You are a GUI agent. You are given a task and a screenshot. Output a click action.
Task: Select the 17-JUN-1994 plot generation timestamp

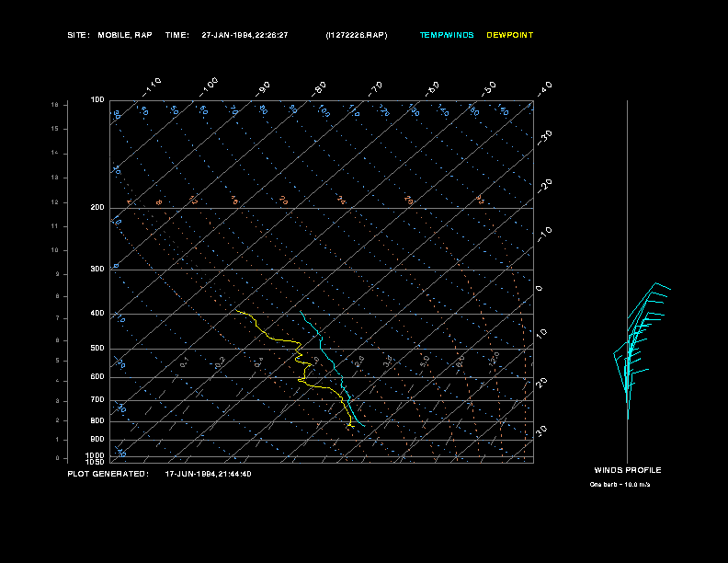(208, 474)
